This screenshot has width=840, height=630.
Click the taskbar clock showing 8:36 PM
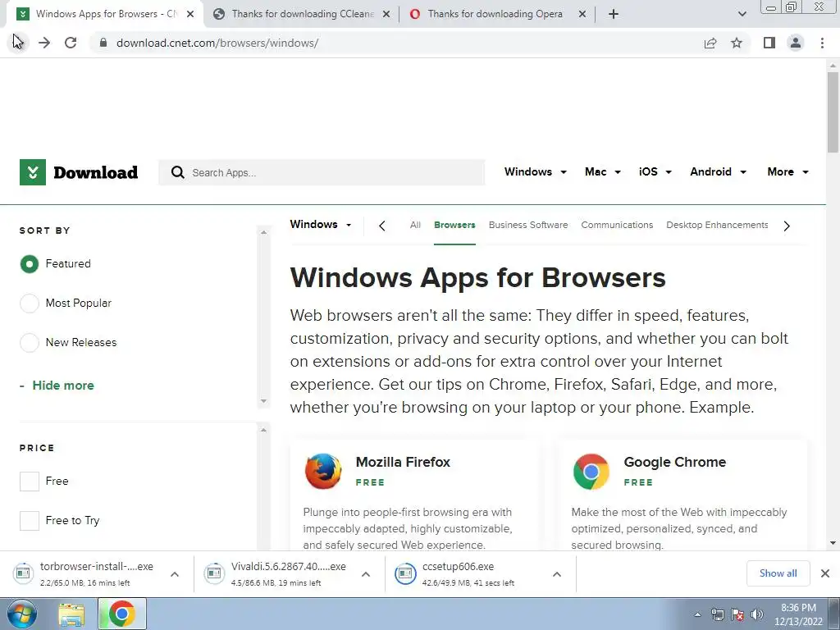point(798,614)
